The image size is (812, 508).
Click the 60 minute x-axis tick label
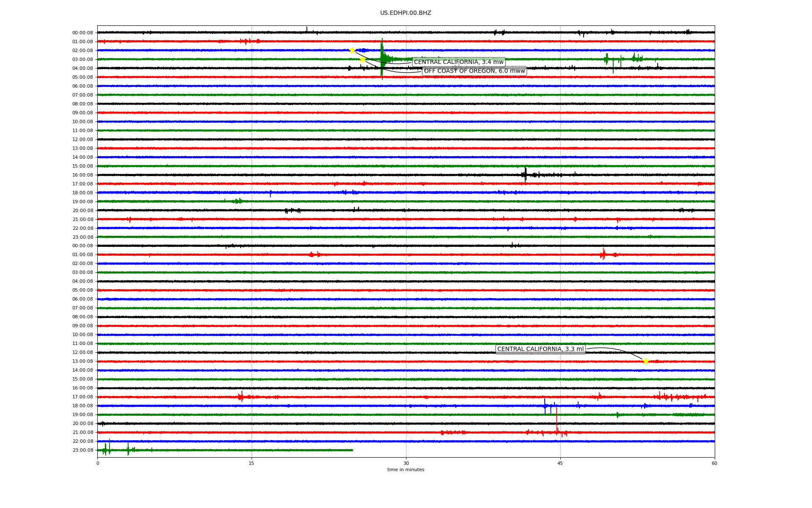coord(714,463)
